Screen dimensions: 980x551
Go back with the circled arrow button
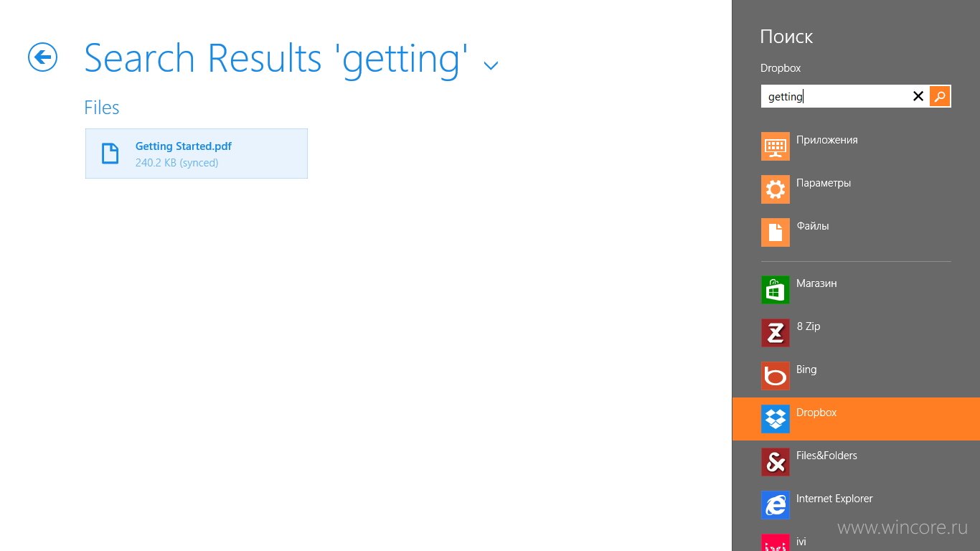[x=43, y=57]
